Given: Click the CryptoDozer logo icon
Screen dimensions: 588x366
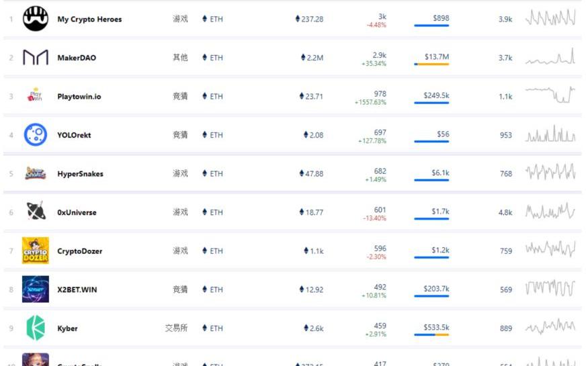Looking at the screenshot, I should [36, 250].
